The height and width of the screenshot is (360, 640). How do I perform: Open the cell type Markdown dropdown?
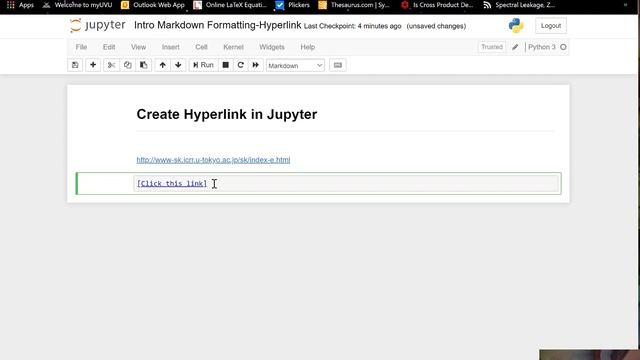[295, 65]
